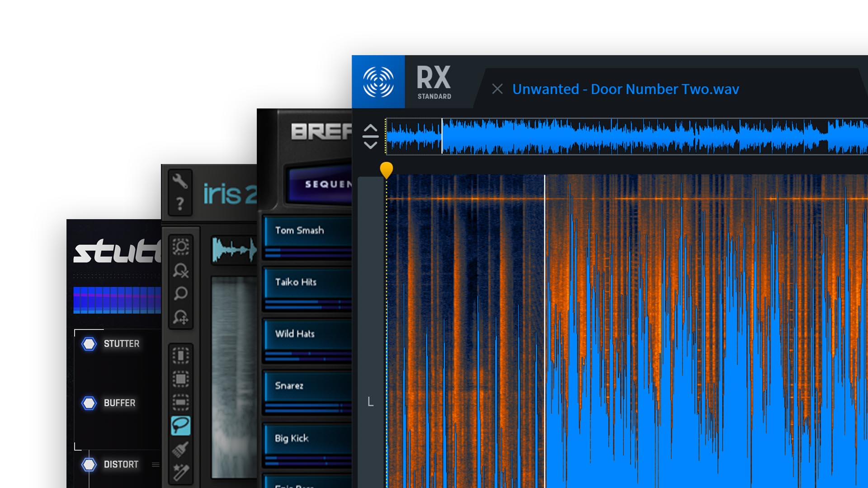Toggle the STUTTER module hexagon
Screen dimensions: 868x488
click(89, 344)
